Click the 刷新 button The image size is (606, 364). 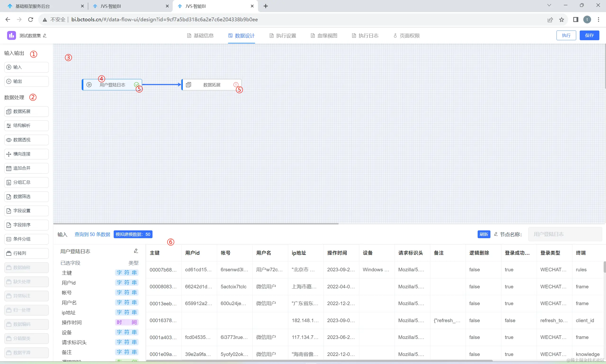click(484, 234)
